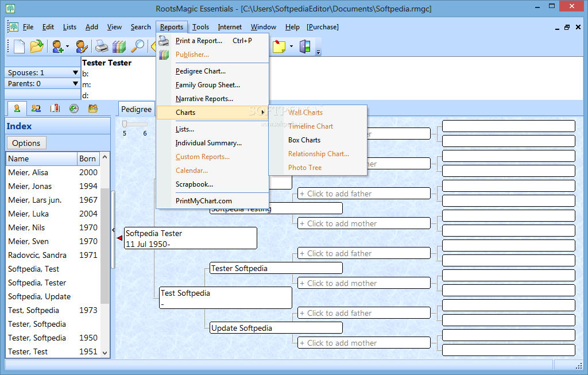This screenshot has height=375, width=588.
Task: Click the printer icon beside Print a Report
Action: pos(164,41)
